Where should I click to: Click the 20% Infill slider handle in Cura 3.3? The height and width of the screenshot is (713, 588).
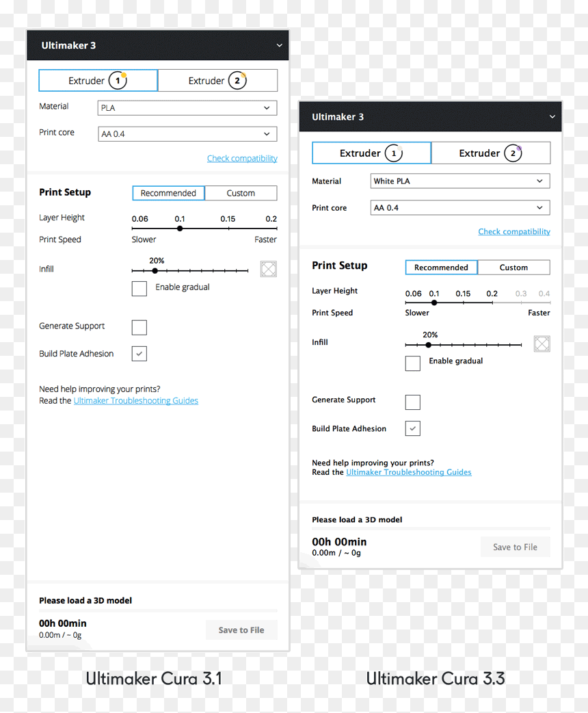[x=428, y=345]
